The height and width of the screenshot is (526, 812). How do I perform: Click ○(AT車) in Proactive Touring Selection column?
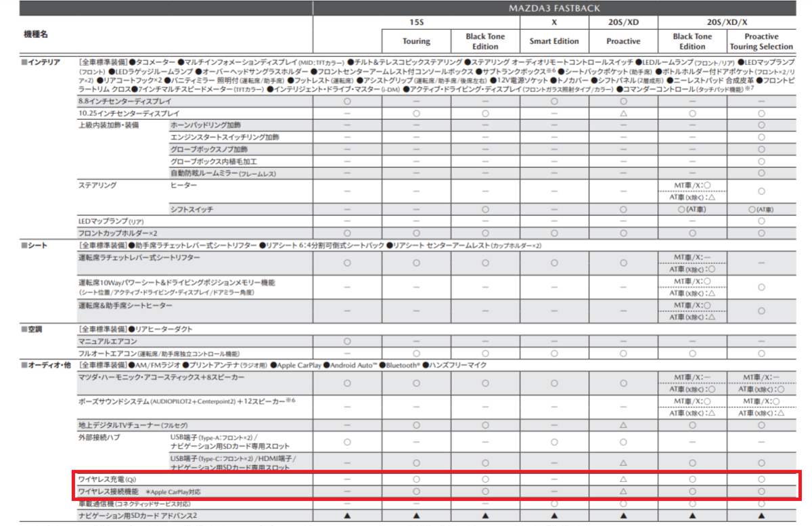pos(761,210)
